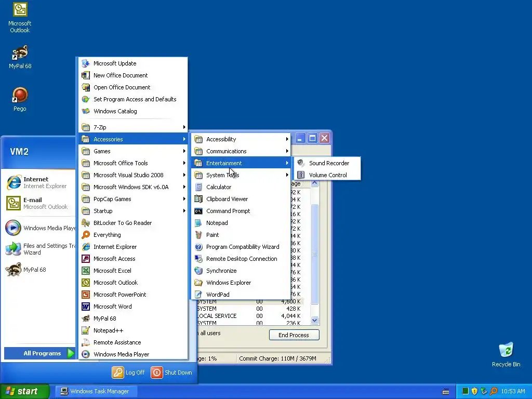
Task: Expand the Games submenu
Action: [x=133, y=151]
